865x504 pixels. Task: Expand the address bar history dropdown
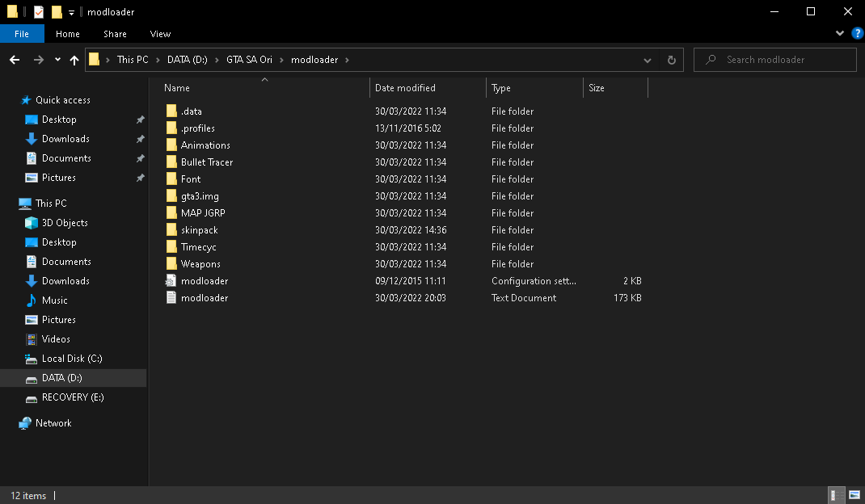tap(647, 60)
